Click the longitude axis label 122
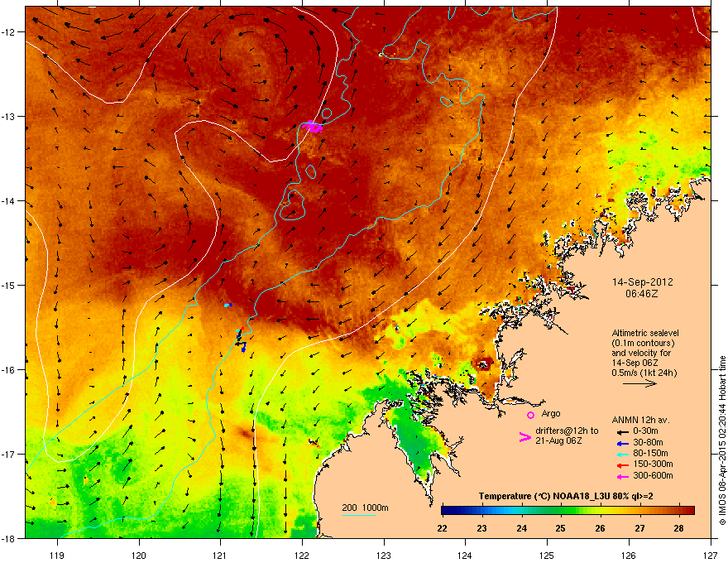728x563 pixels. [x=302, y=555]
